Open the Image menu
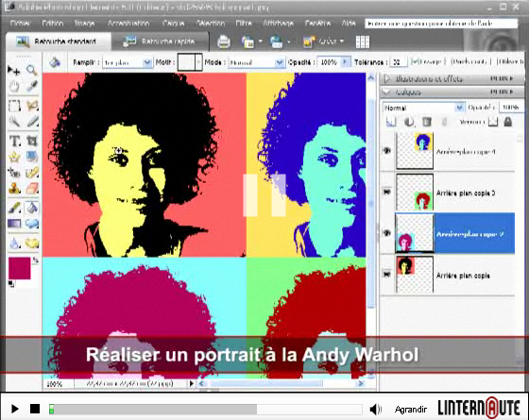 tap(84, 24)
